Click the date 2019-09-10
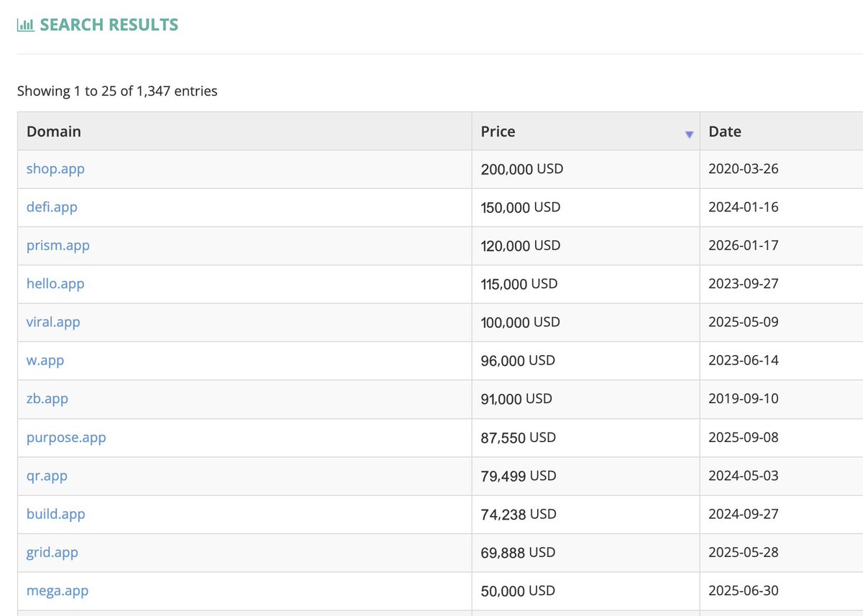This screenshot has width=863, height=616. coord(744,398)
